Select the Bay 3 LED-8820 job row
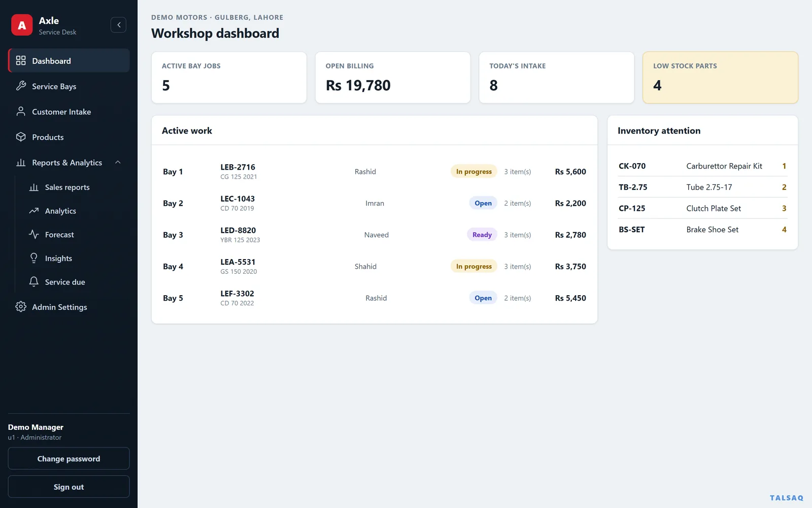812x508 pixels. 375,235
